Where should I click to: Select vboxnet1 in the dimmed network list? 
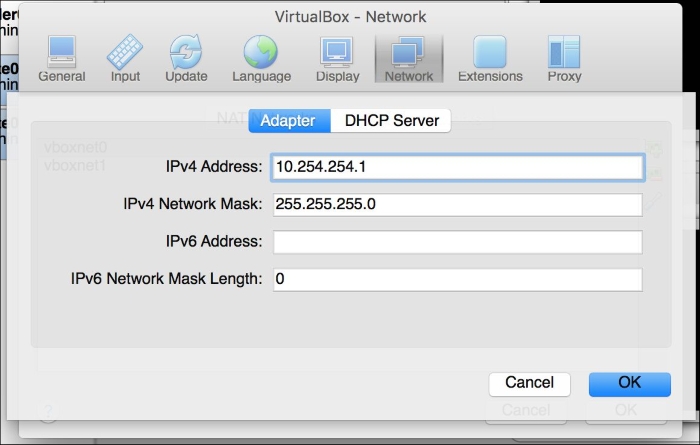click(x=75, y=166)
